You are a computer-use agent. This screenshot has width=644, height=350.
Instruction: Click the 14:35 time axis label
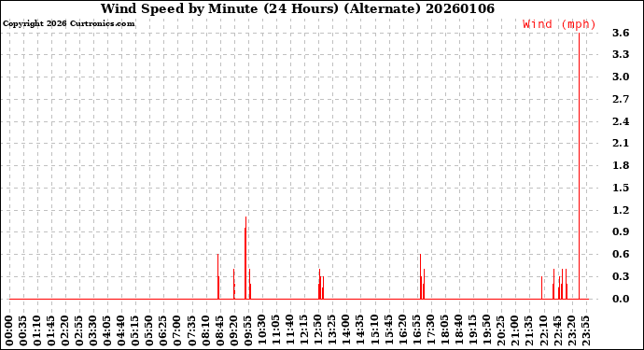pyautogui.click(x=359, y=331)
